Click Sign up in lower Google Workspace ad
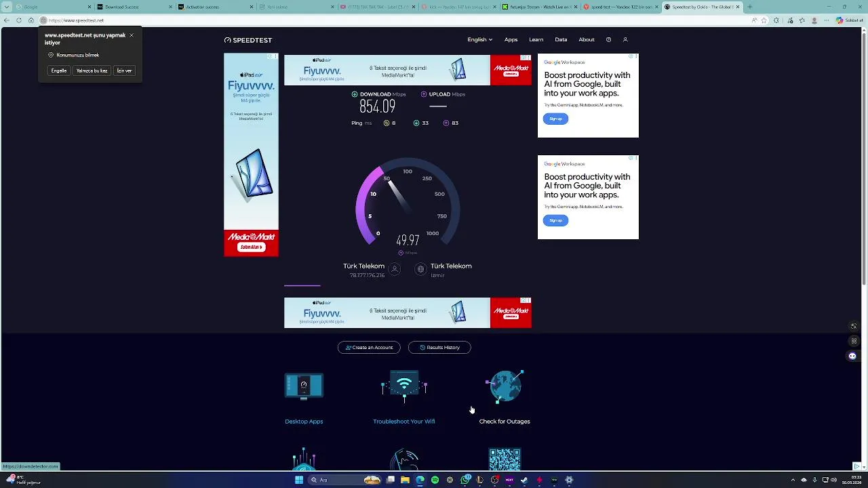Viewport: 868px width, 488px height. 555,220
